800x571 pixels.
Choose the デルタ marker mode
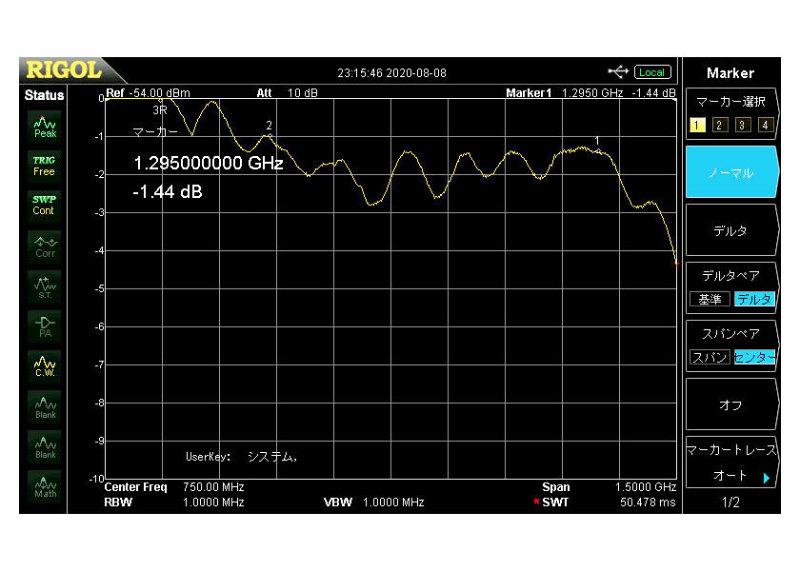[730, 231]
